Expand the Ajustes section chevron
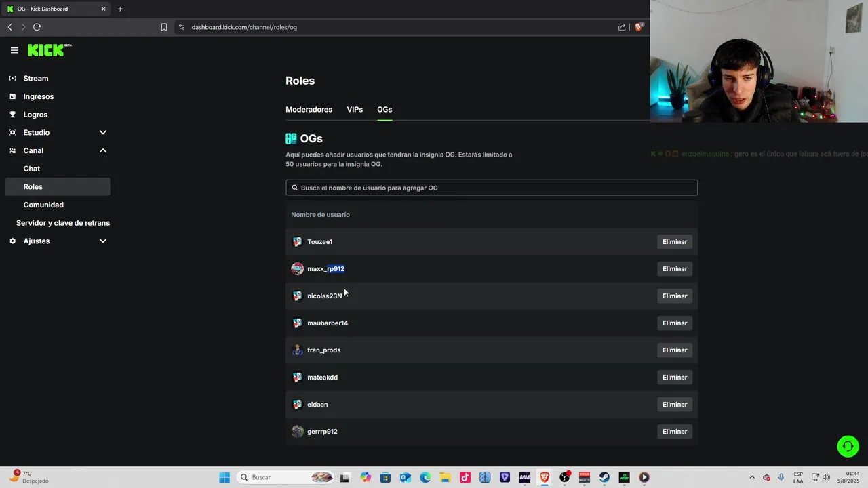Viewport: 868px width, 488px height. (103, 241)
